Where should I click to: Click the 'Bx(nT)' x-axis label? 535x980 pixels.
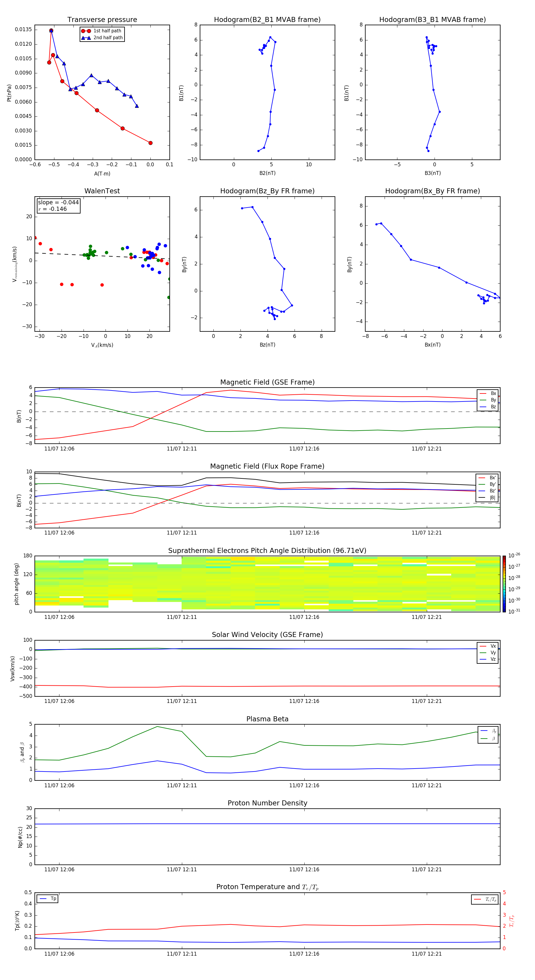point(432,345)
